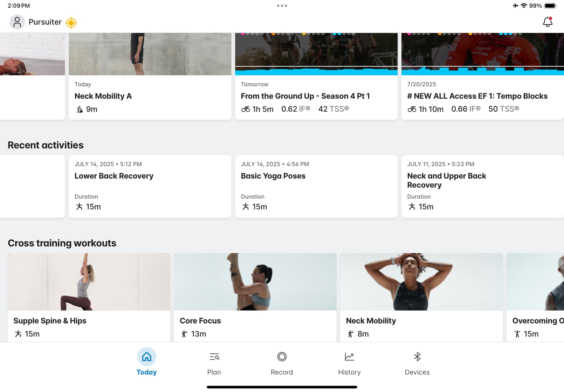Select Core Focus workout thumbnail
This screenshot has width=564, height=392.
point(255,282)
